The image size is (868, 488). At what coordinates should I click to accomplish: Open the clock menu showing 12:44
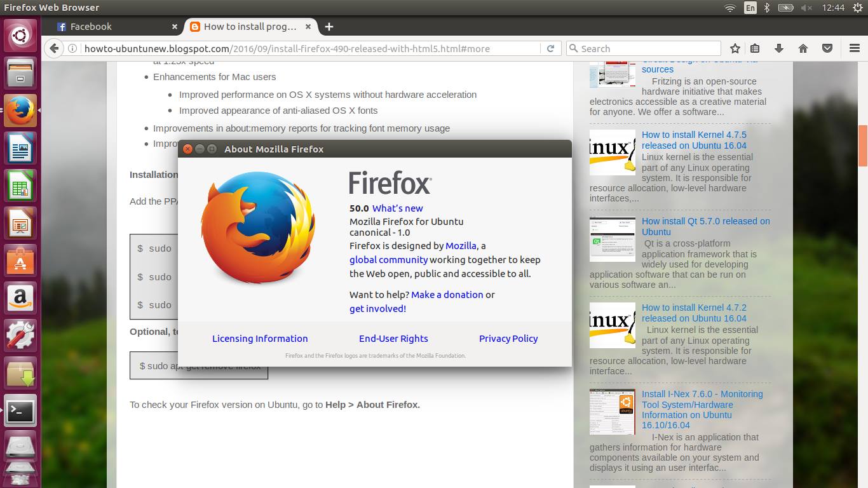pyautogui.click(x=833, y=8)
